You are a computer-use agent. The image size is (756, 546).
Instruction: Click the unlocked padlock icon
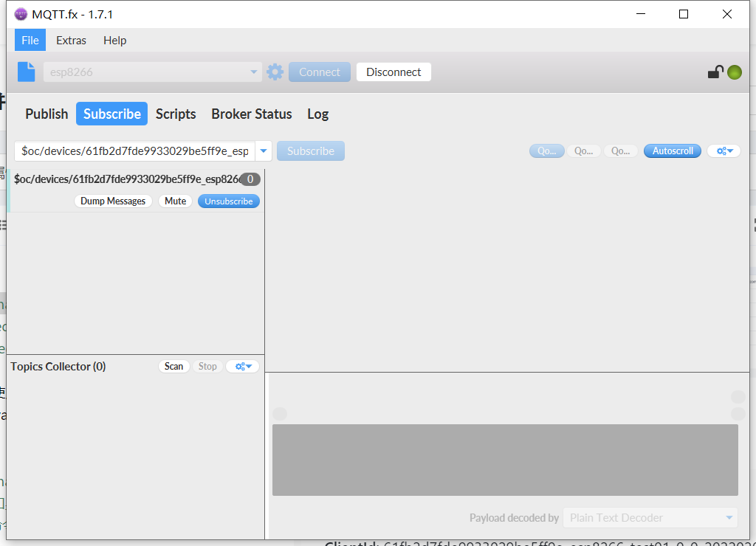[x=715, y=72]
